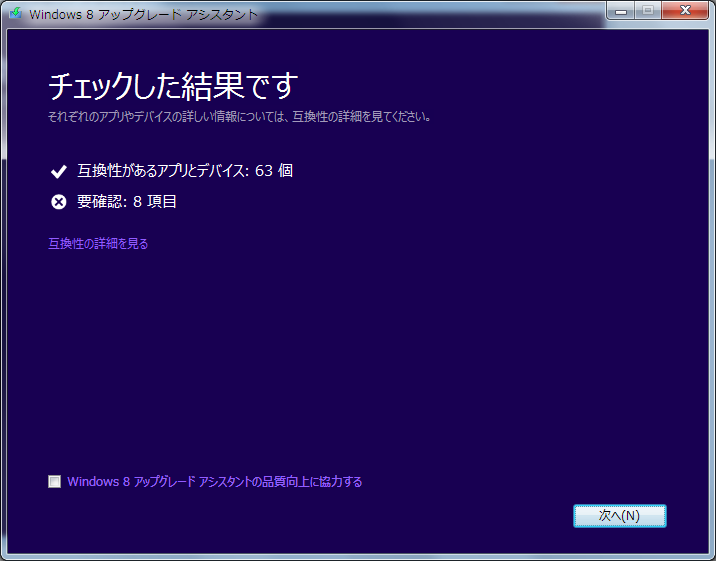Tick the 品質向上に協力する checkbox
716x561 pixels.
point(54,482)
